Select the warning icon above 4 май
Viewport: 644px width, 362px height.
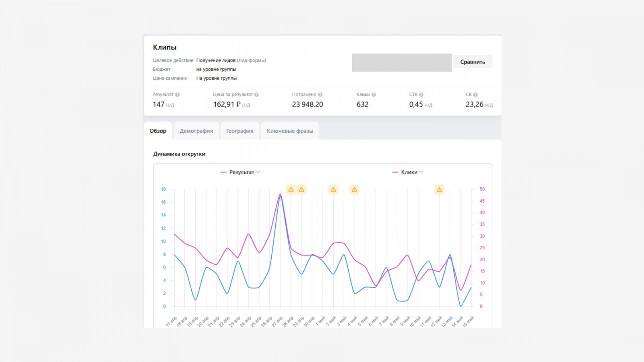[x=354, y=189]
